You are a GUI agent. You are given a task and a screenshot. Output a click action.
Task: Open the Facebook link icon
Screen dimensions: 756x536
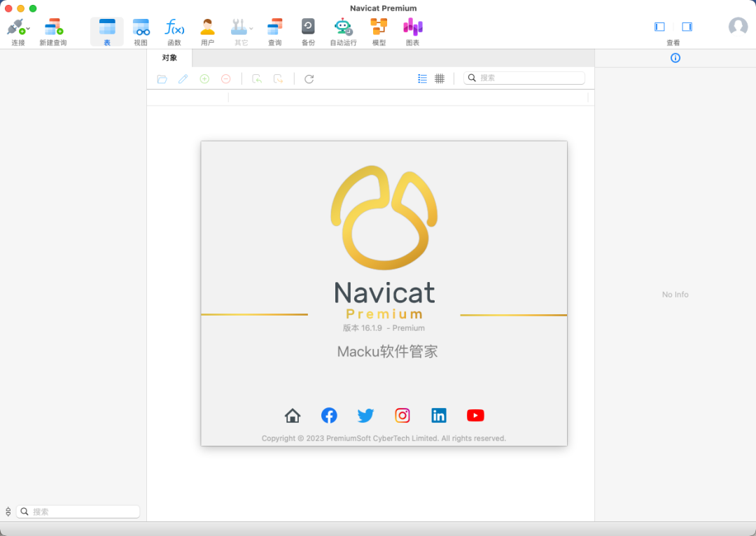[329, 416]
